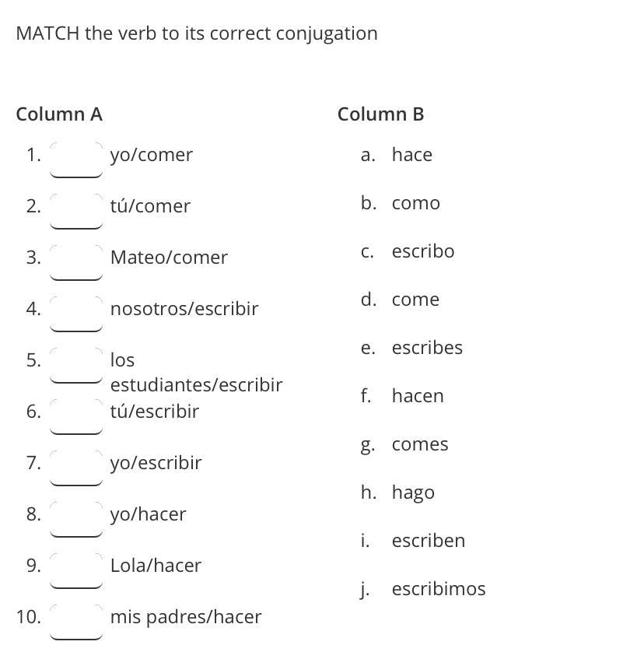Focus the answer field for mis padres/hacer
The width and height of the screenshot is (644, 645).
point(76,622)
